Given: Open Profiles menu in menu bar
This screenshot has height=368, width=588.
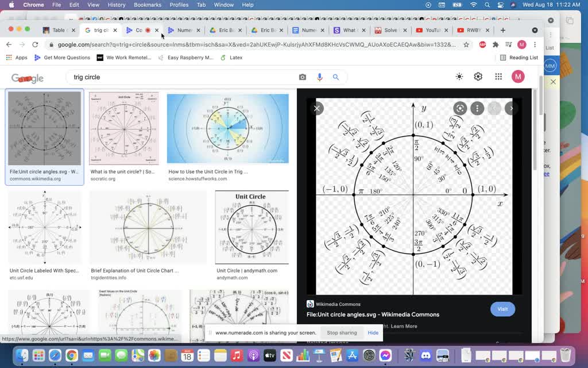Looking at the screenshot, I should 179,5.
